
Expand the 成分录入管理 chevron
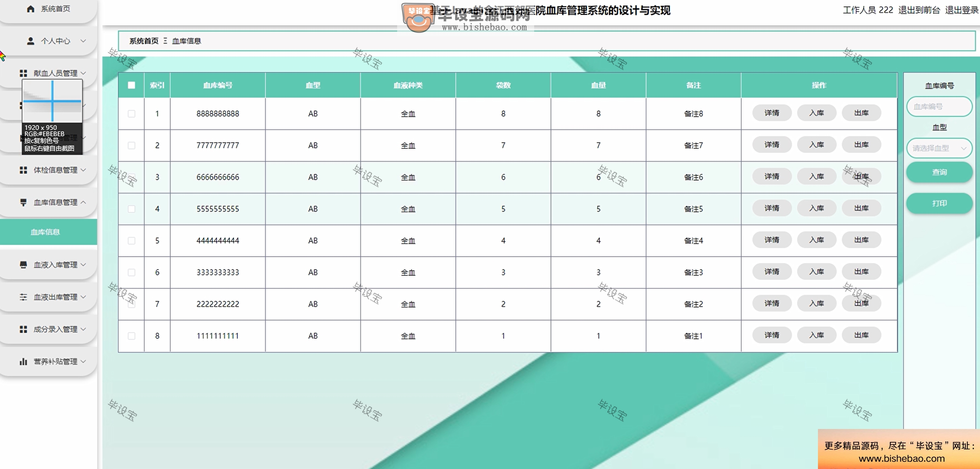[x=83, y=329]
